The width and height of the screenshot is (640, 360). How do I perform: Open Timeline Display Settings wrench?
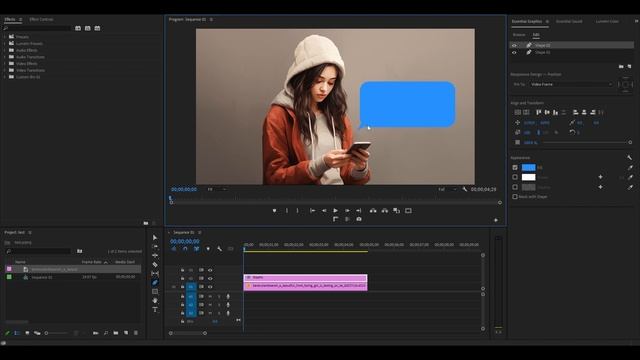tap(219, 249)
